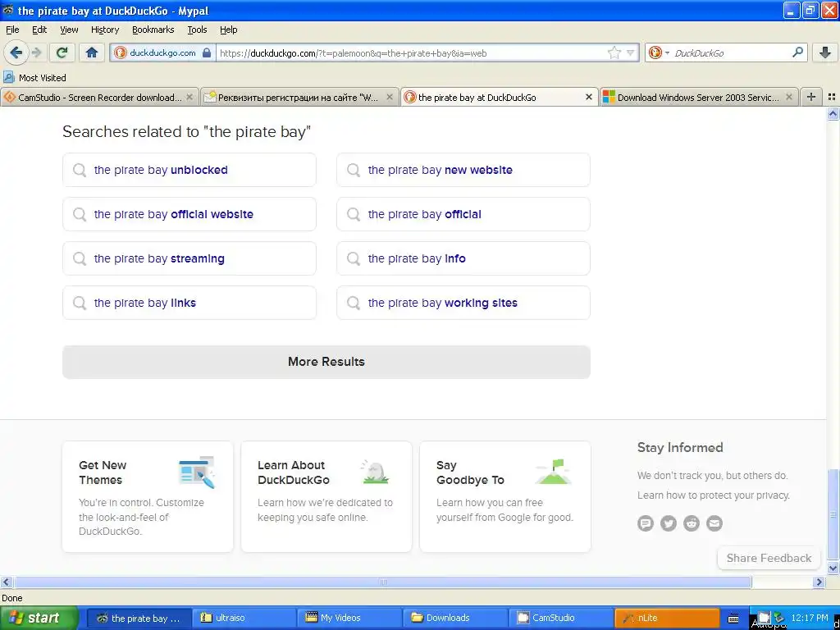This screenshot has width=840, height=630.
Task: Click Share Feedback button
Action: click(x=769, y=558)
